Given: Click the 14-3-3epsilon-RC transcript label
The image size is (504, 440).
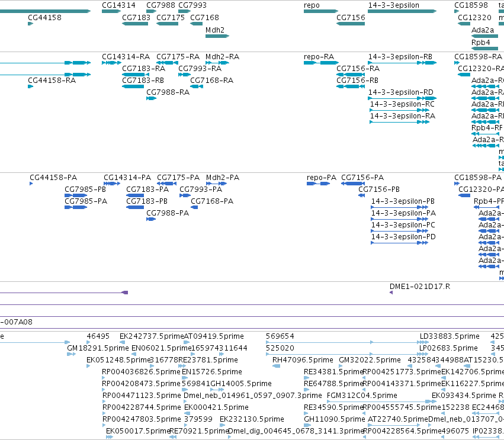Looking at the screenshot, I should pyautogui.click(x=402, y=104).
